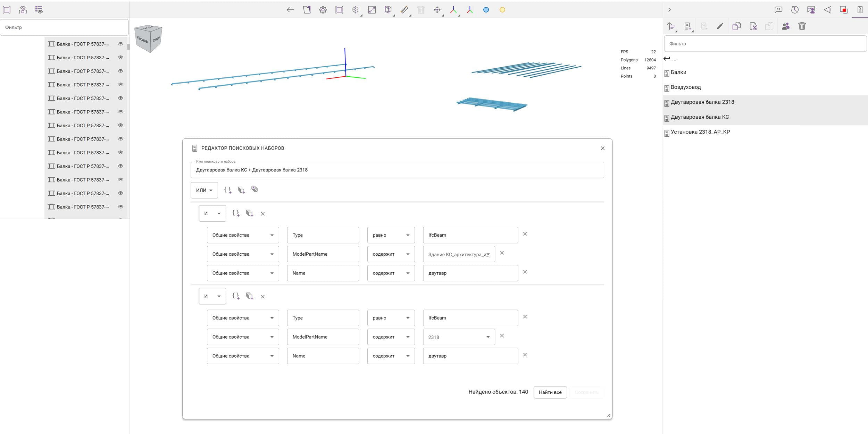
Task: Hide the third Балка - ГОСТ Р 57837 element
Action: tap(120, 71)
